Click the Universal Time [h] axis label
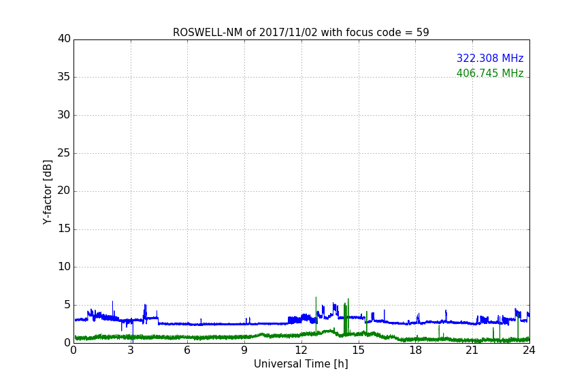The width and height of the screenshot is (588, 392). tap(301, 364)
